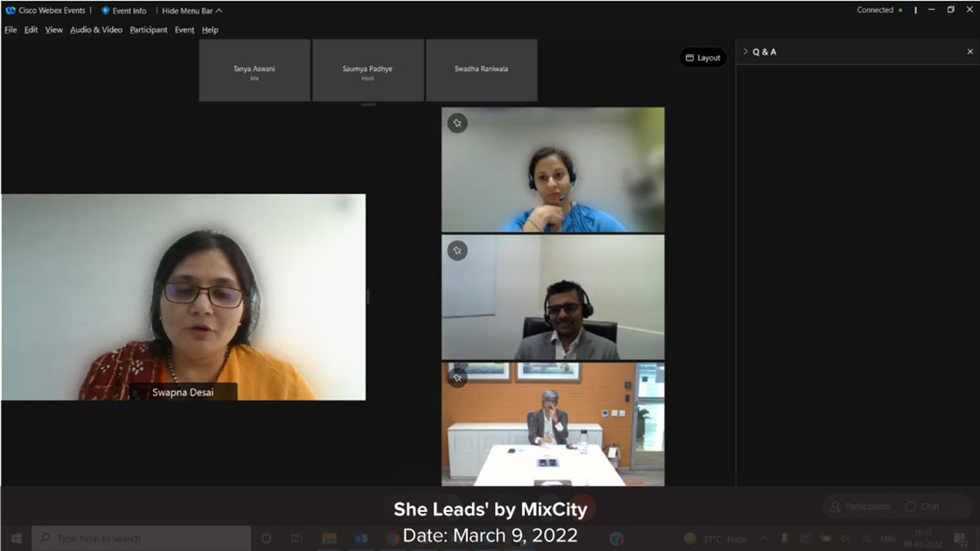Expand the system tray hidden icons

tap(765, 539)
